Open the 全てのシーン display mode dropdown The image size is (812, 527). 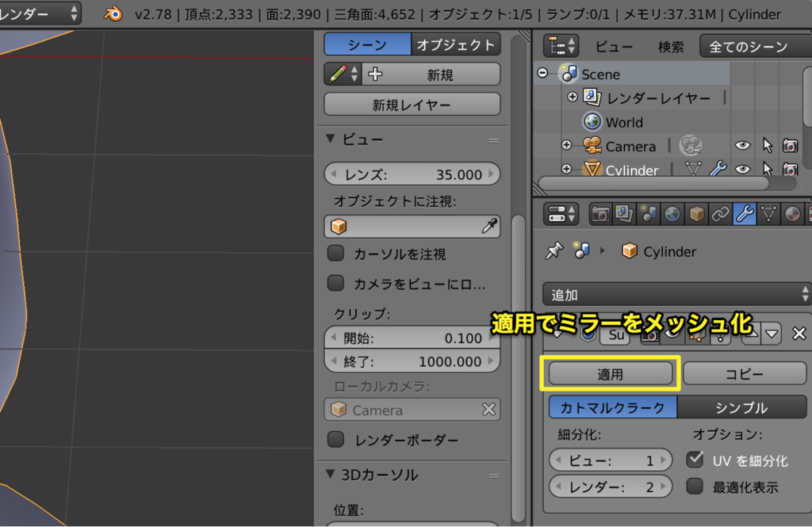pos(756,46)
